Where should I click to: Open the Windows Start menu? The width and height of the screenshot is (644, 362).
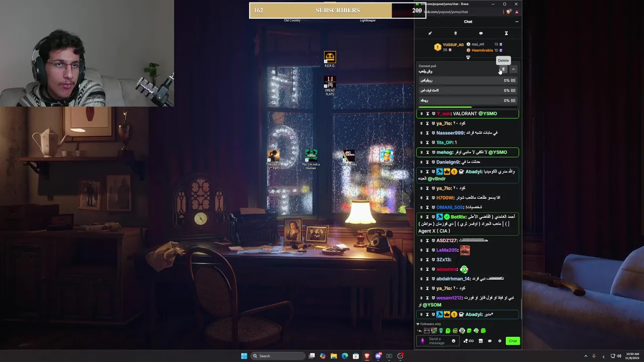(244, 356)
